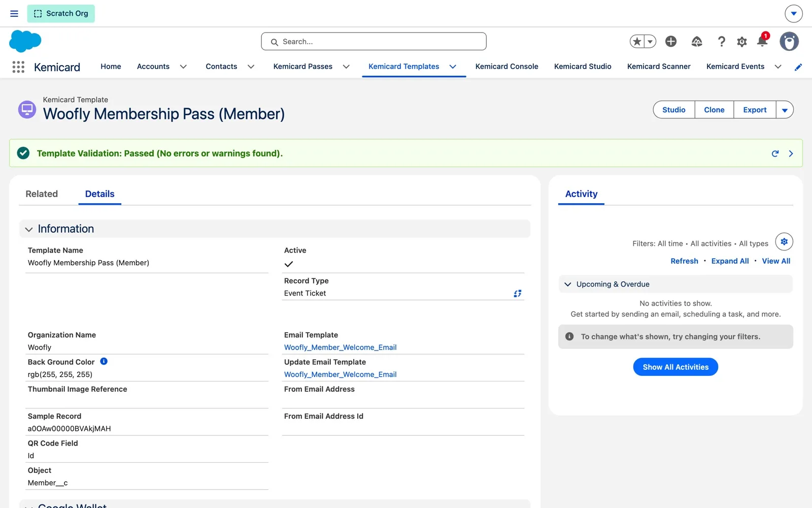Click the user avatar profile icon
Screen dimensions: 812x508
tap(789, 42)
